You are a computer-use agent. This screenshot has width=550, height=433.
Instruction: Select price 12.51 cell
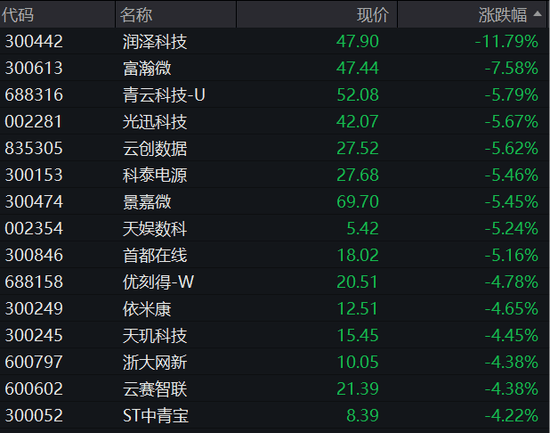[357, 309]
